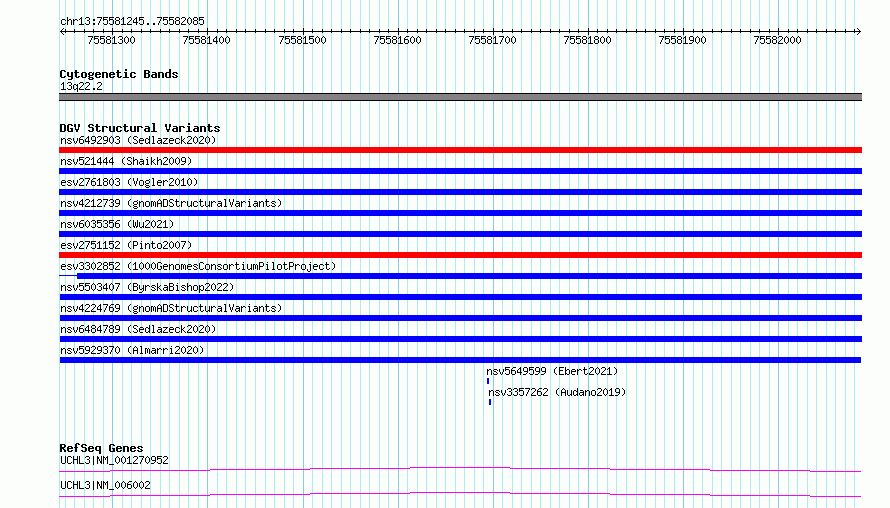Click the blue bar of nsv5929370
The image size is (890, 508).
[460, 360]
